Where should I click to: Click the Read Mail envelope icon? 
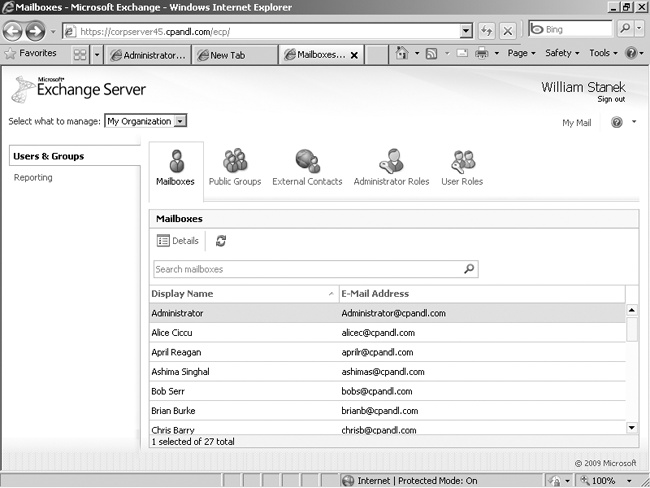tap(462, 53)
